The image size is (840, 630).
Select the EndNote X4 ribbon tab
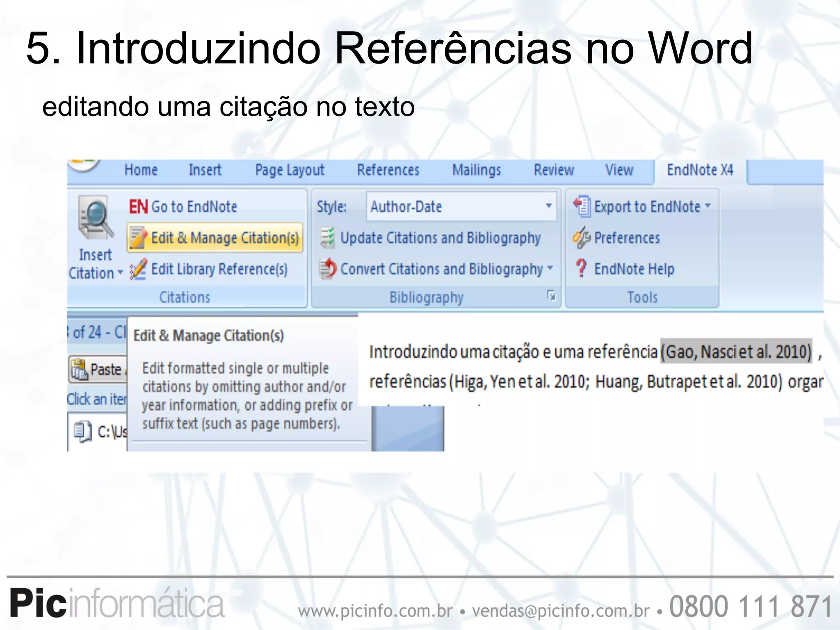pyautogui.click(x=700, y=170)
